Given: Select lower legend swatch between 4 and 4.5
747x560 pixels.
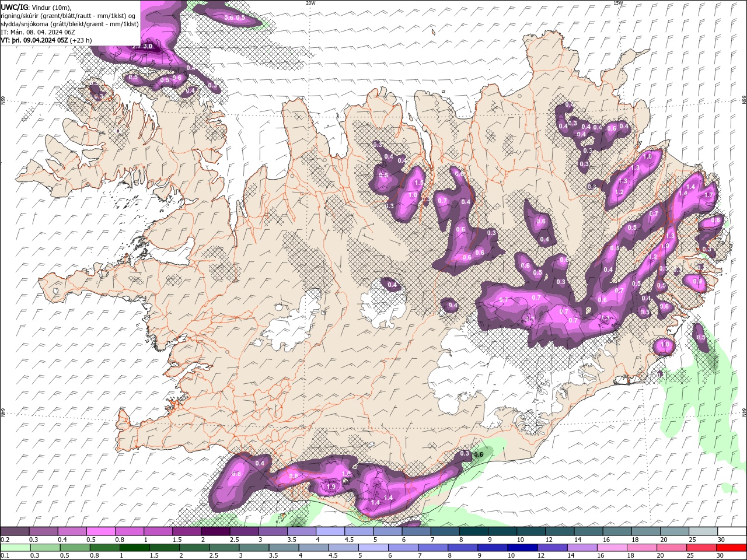Looking at the screenshot, I should pyautogui.click(x=313, y=548).
